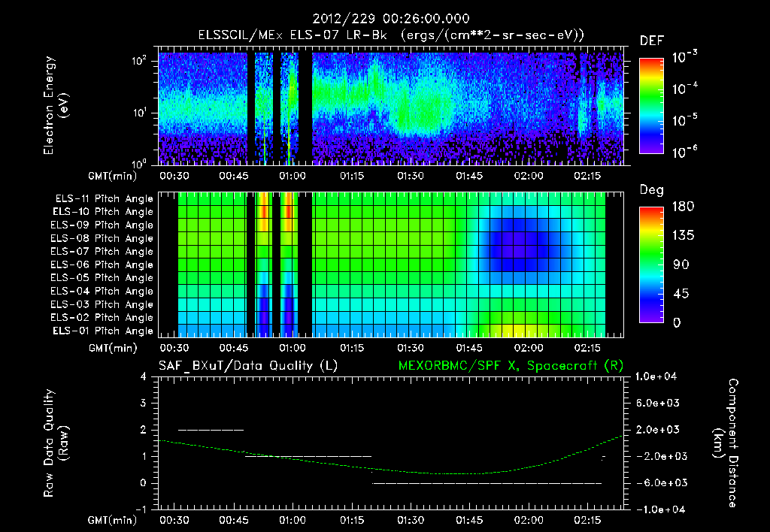Select the SAF_BXuT/Data Quality (L) title
Screen dimensions: 770x532
(248, 366)
